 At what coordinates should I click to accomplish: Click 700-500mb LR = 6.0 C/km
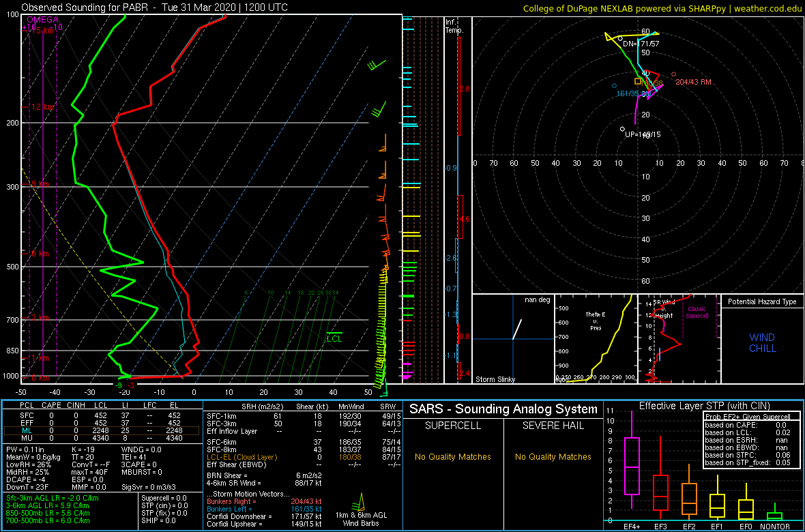click(x=47, y=520)
